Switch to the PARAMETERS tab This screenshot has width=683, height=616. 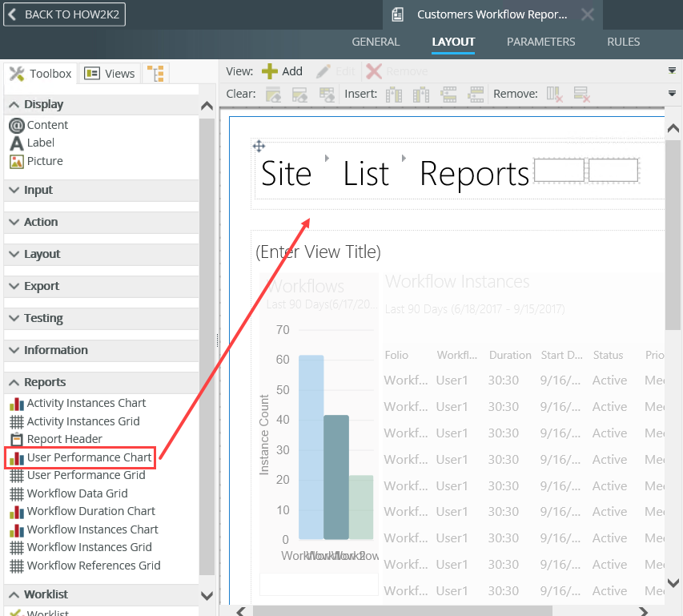540,42
